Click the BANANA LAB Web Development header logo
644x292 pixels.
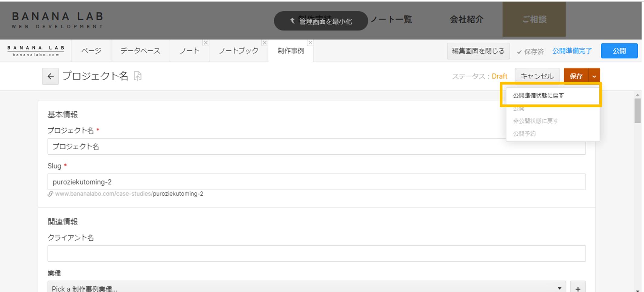point(58,20)
